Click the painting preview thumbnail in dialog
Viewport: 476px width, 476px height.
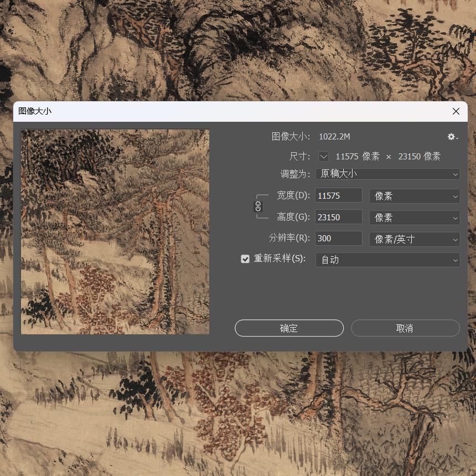(115, 232)
